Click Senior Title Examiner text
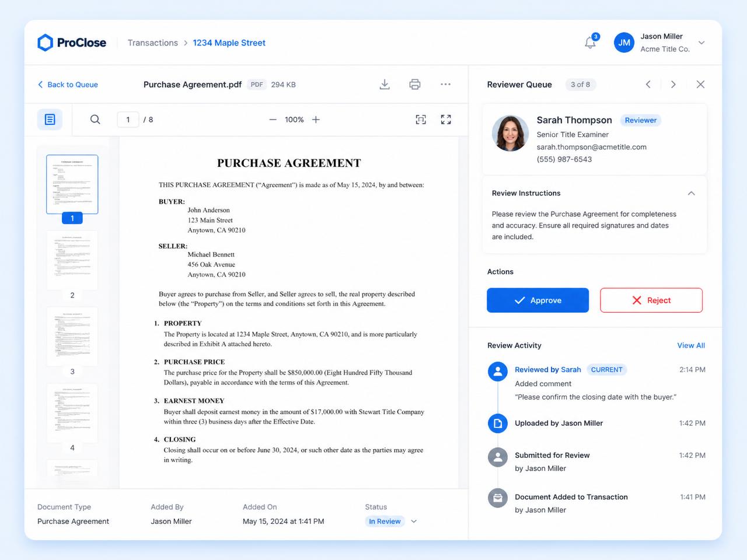Image resolution: width=747 pixels, height=560 pixels. click(573, 135)
